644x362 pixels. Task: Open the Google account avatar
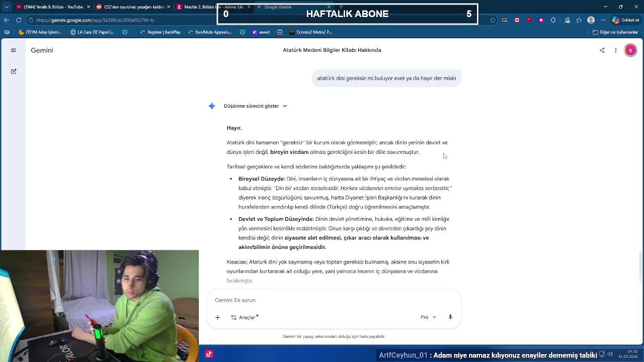tap(630, 50)
